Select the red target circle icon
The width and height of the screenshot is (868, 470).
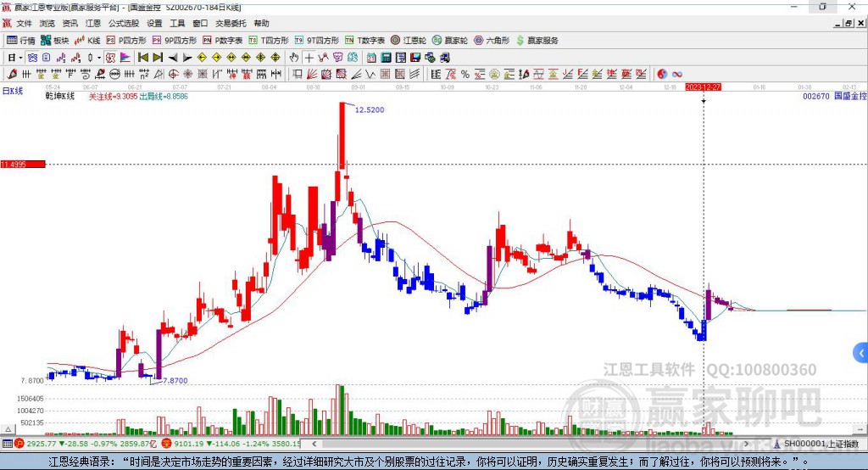click(x=173, y=74)
